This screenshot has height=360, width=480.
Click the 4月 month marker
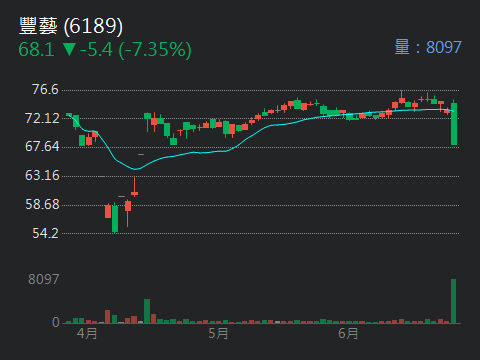pos(87,333)
